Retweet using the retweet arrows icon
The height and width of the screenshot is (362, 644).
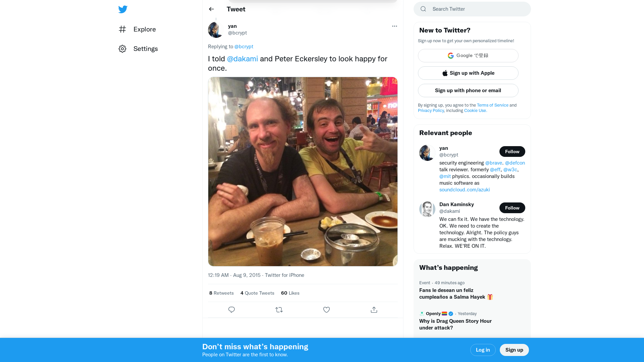point(279,310)
